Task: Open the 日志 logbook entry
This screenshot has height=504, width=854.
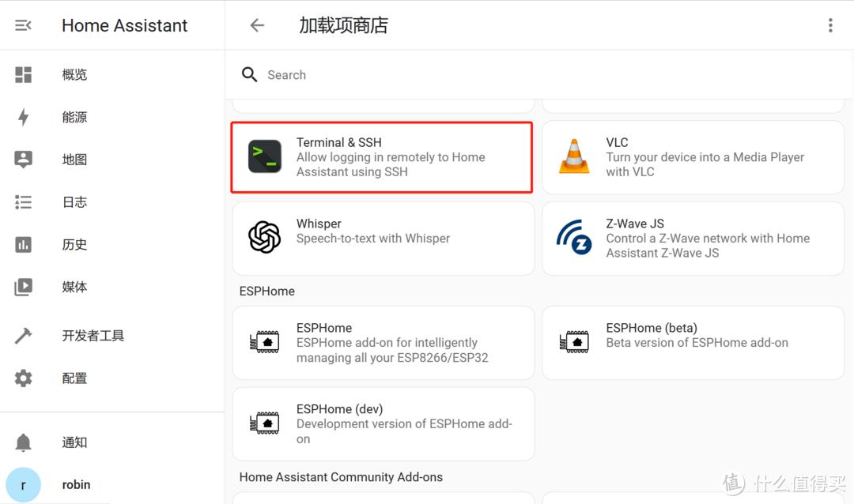Action: coord(74,201)
